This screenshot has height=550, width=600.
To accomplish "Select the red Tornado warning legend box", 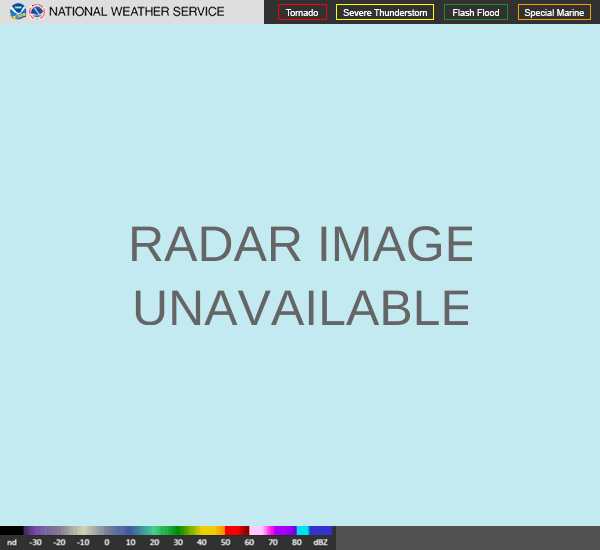I will 302,12.
